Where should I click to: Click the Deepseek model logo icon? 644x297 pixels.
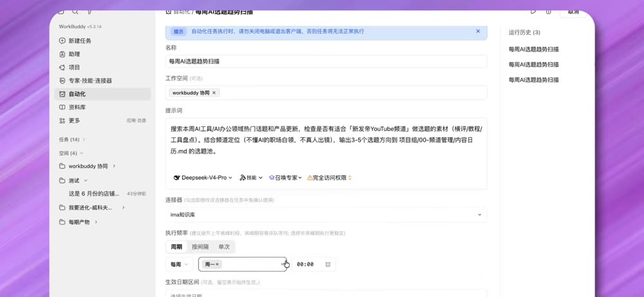point(177,178)
